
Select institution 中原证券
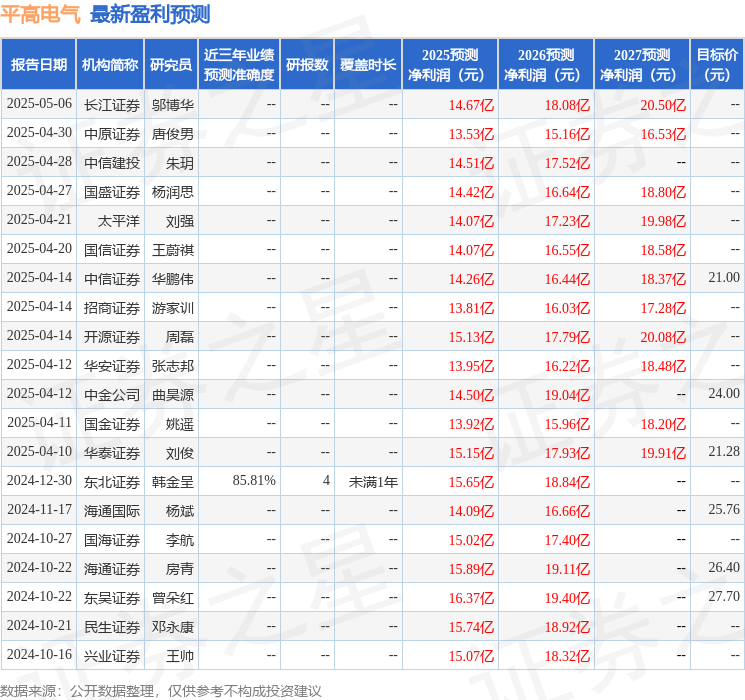112,134
